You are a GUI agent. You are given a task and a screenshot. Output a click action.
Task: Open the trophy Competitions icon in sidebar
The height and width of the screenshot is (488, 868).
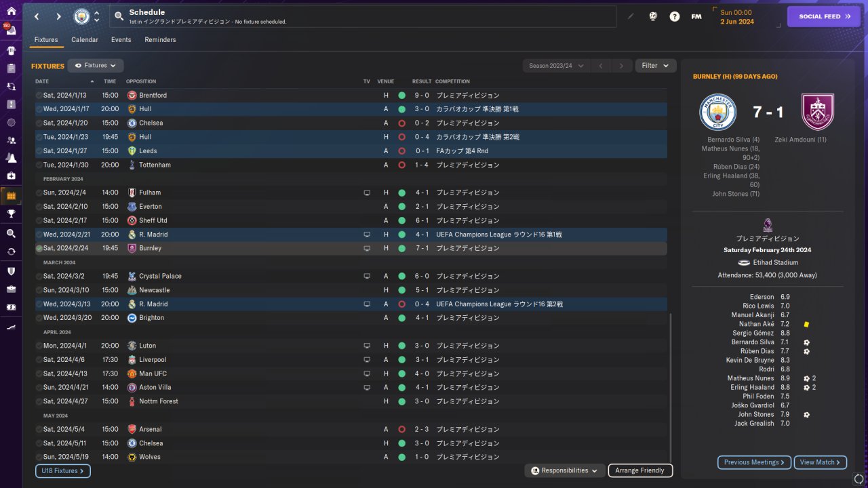point(11,214)
